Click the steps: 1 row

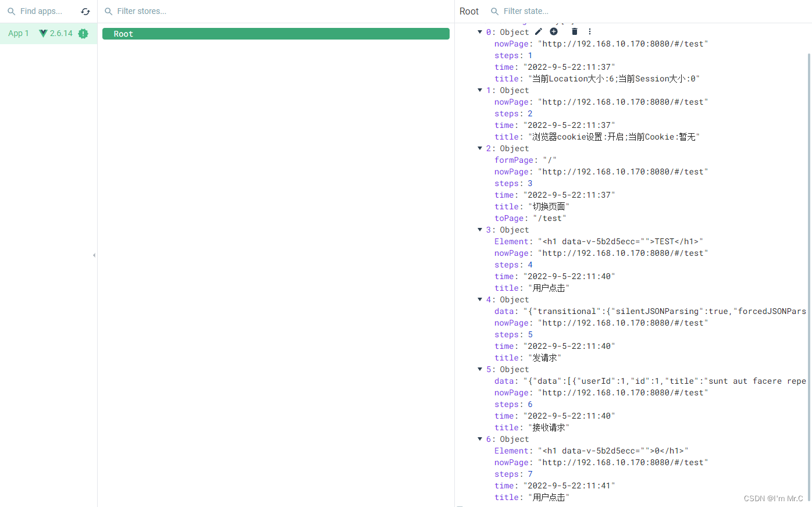514,55
